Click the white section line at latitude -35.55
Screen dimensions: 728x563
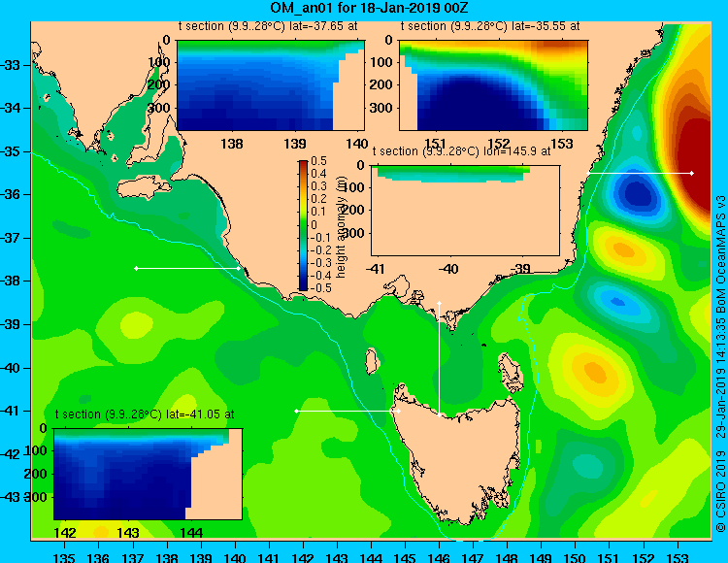tap(640, 173)
